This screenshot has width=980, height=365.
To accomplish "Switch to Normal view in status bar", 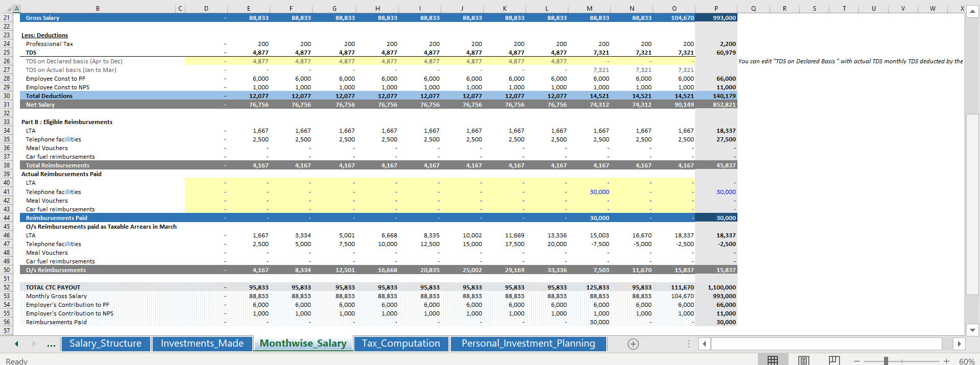I will coord(773,360).
